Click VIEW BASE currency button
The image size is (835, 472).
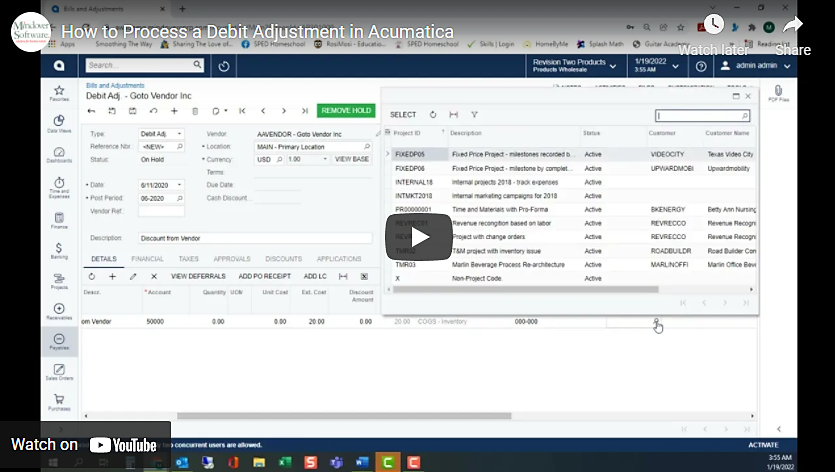[352, 159]
